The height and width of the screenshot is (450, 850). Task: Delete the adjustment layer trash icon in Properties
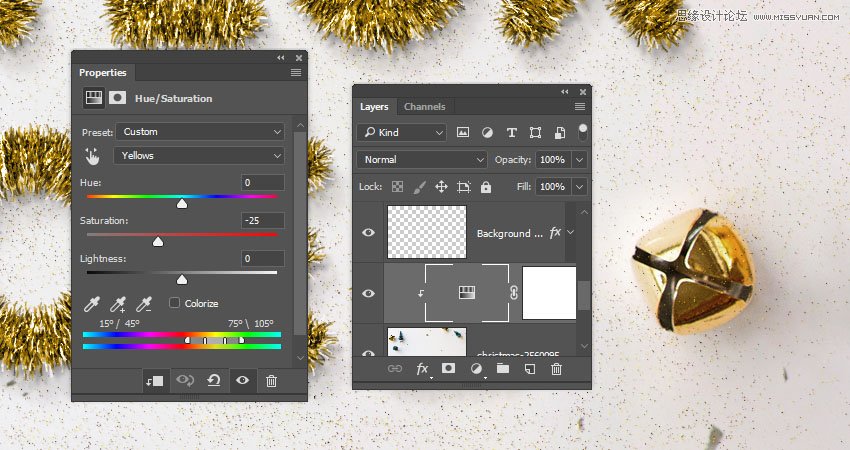click(271, 380)
